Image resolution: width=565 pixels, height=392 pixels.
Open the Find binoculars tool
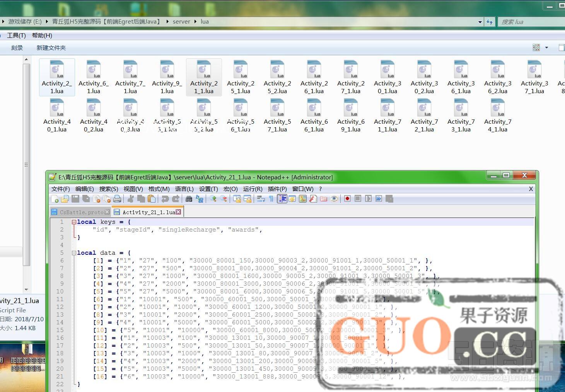(x=189, y=199)
